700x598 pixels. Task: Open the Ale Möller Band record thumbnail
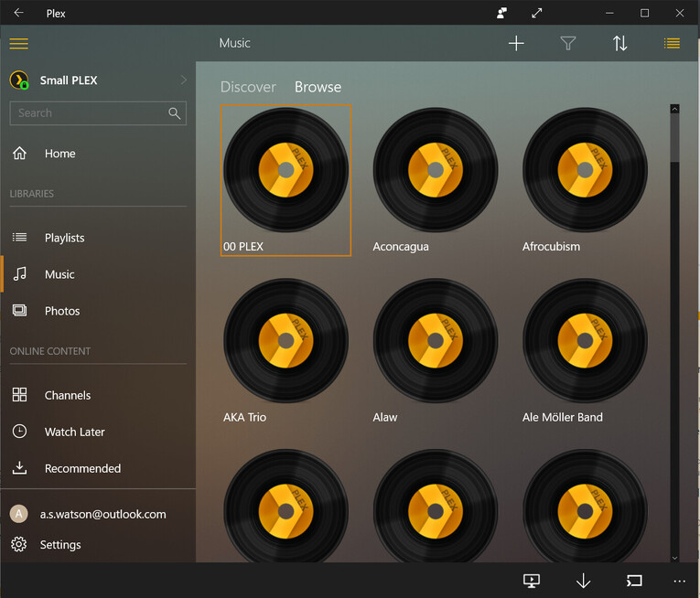click(x=585, y=340)
